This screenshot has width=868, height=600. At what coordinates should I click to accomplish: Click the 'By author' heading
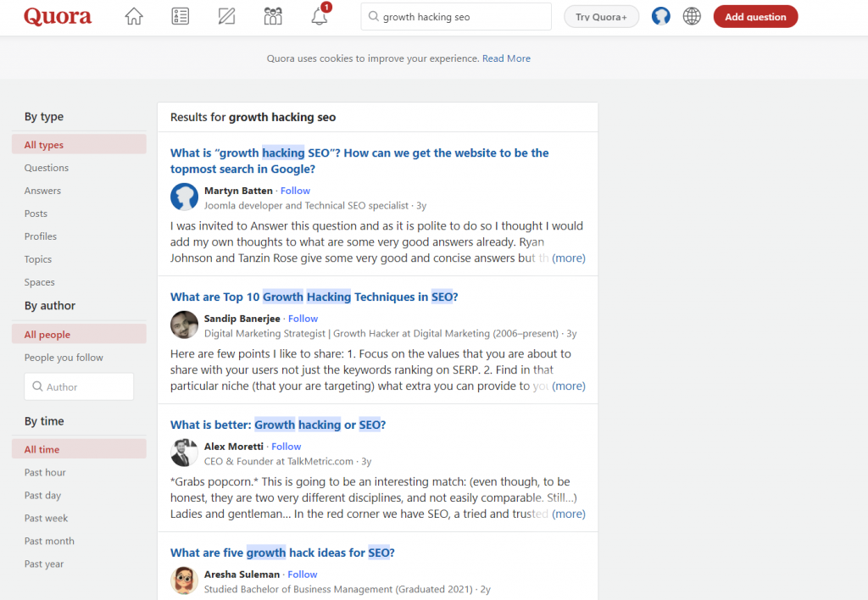pyautogui.click(x=50, y=306)
